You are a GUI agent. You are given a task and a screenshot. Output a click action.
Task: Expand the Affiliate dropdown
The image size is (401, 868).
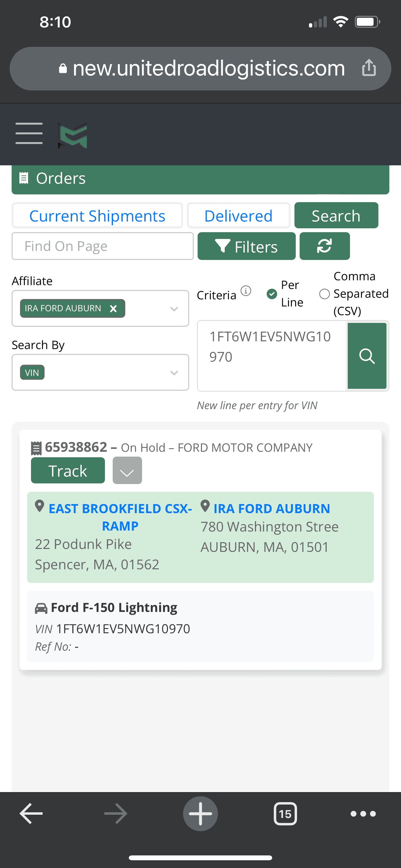tap(174, 309)
